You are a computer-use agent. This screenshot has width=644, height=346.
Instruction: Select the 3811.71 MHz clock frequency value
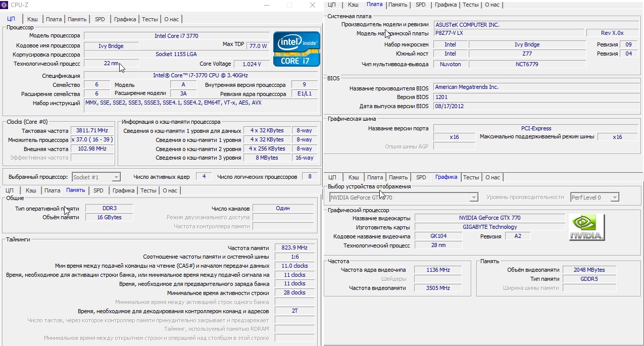[x=92, y=130]
